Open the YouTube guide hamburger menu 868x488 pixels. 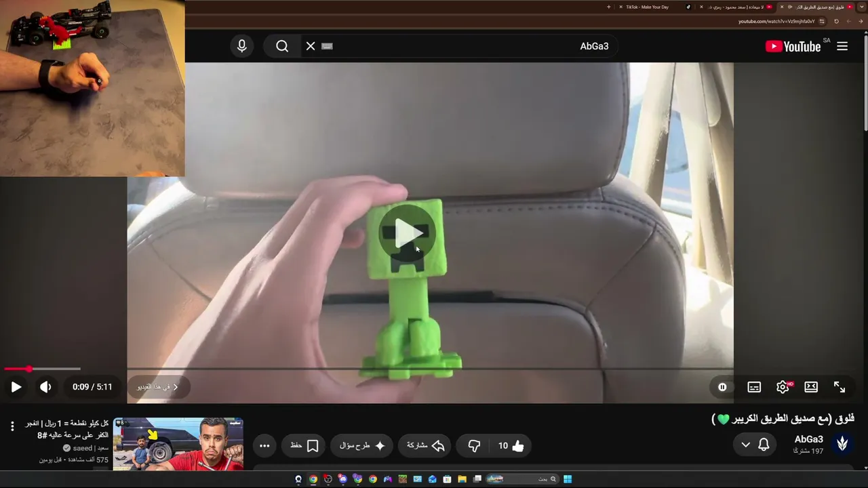click(x=842, y=46)
